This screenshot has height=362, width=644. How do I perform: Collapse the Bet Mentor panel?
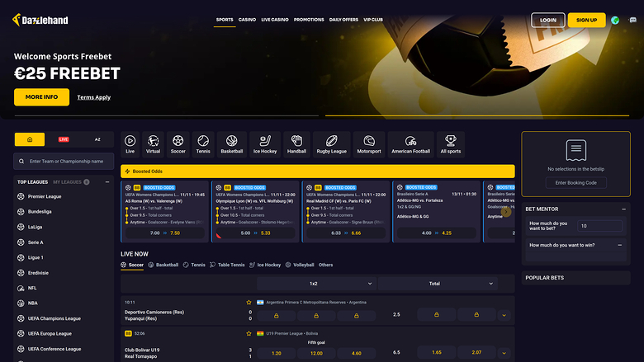[x=623, y=209]
